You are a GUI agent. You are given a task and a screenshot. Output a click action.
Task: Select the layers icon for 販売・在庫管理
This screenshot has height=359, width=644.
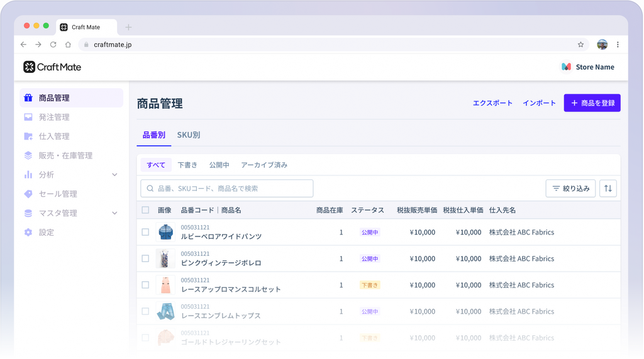coord(28,156)
